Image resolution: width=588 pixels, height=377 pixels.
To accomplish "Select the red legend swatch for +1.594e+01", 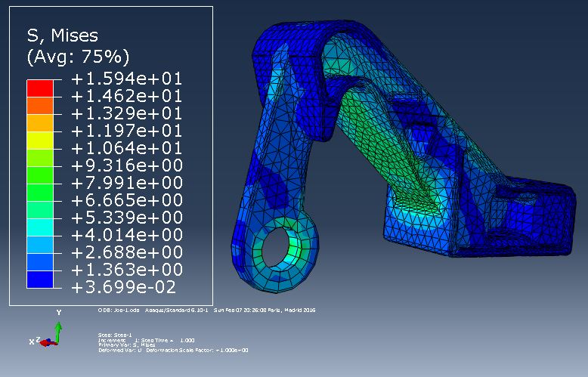I will [40, 88].
